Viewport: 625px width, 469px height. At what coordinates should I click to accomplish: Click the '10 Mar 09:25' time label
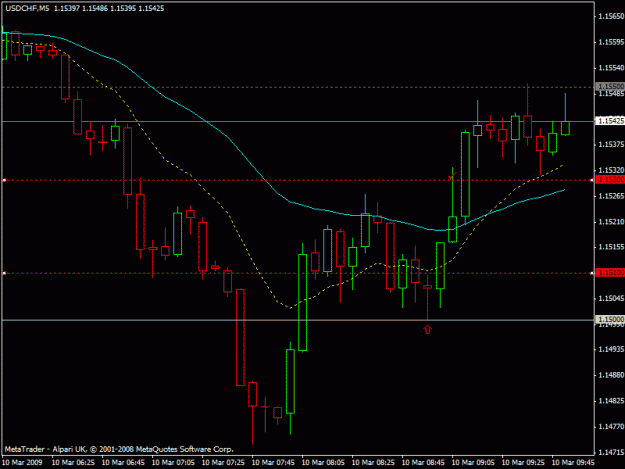click(523, 463)
